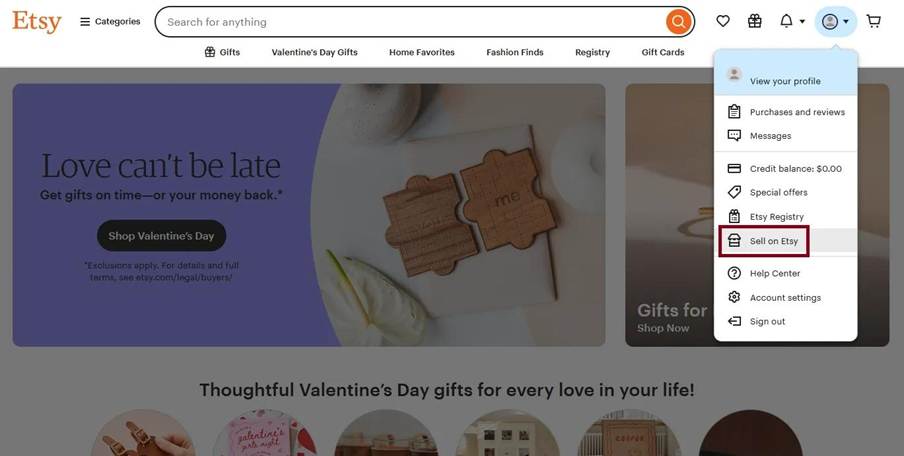The height and width of the screenshot is (456, 904).
Task: Open Help Center from account menu
Action: (x=774, y=273)
